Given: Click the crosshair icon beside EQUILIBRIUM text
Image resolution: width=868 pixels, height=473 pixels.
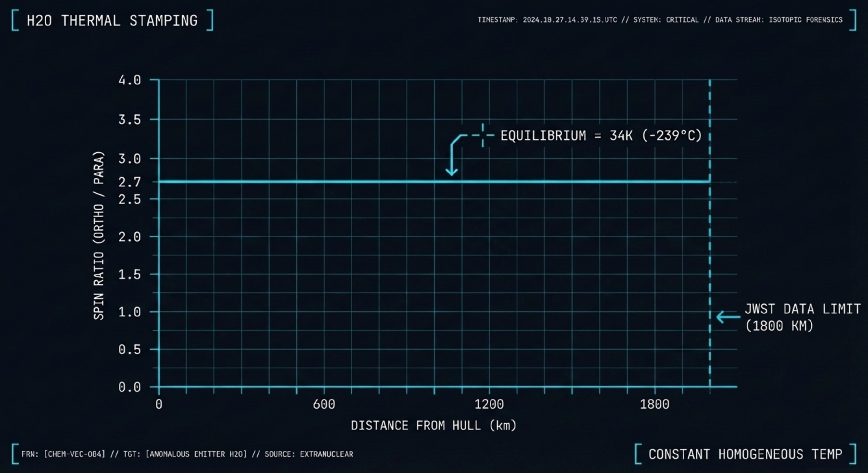Looking at the screenshot, I should (482, 135).
